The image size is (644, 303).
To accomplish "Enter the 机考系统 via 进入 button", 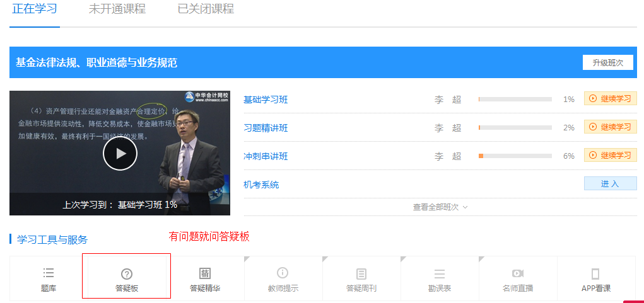I will point(611,184).
